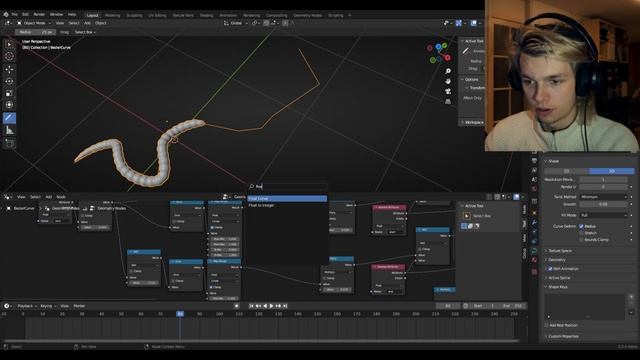
Task: Choose Float to Integer search result
Action: (x=287, y=205)
